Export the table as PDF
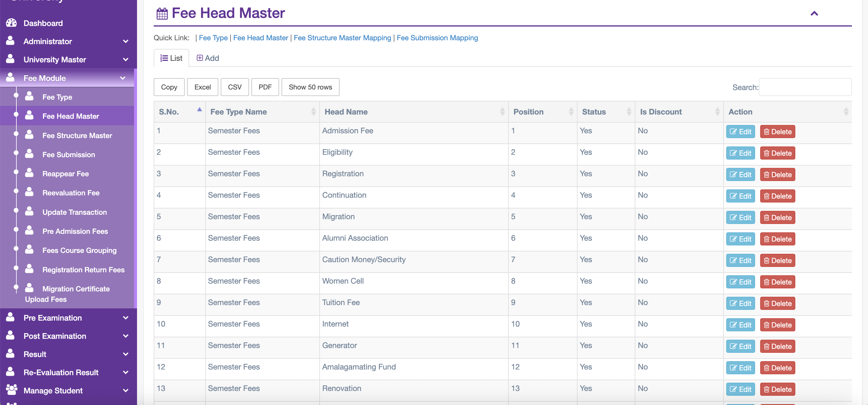The width and height of the screenshot is (868, 405). point(265,87)
